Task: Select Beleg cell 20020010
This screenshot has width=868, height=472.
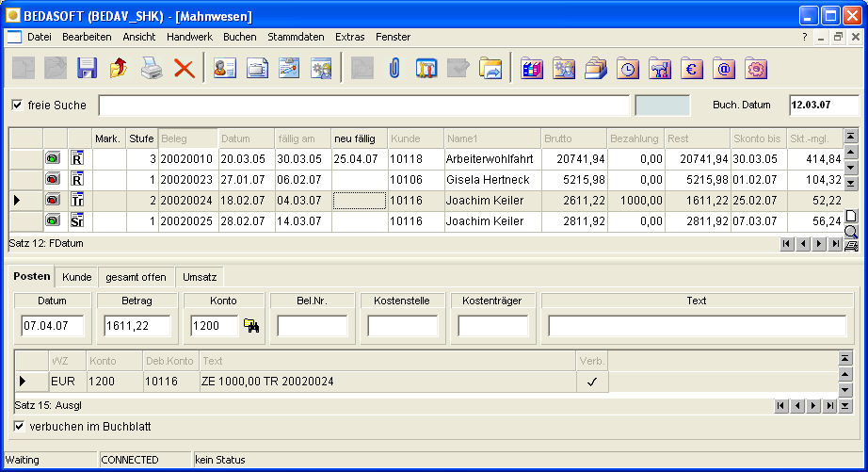Action: pyautogui.click(x=187, y=159)
